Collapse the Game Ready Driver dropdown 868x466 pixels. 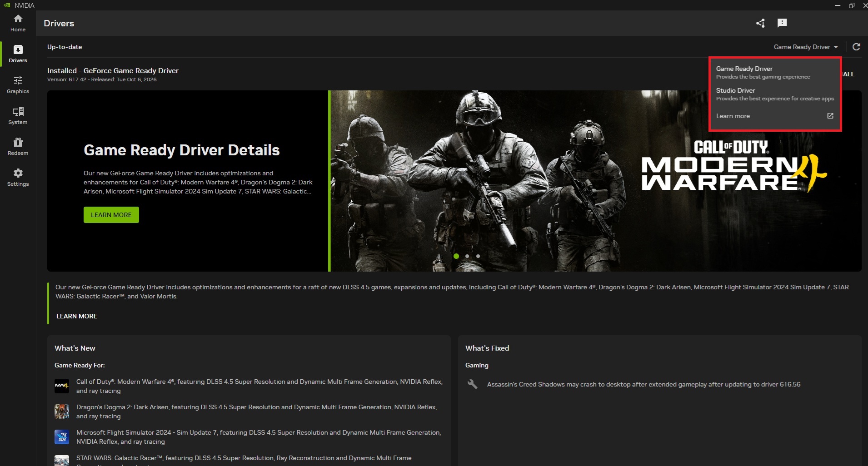click(806, 47)
